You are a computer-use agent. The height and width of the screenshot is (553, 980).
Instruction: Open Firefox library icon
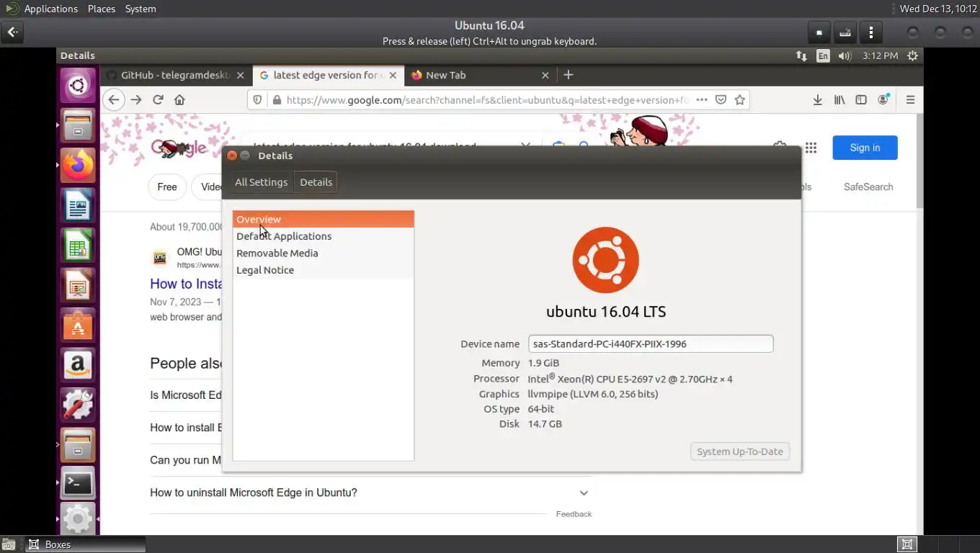[x=839, y=100]
